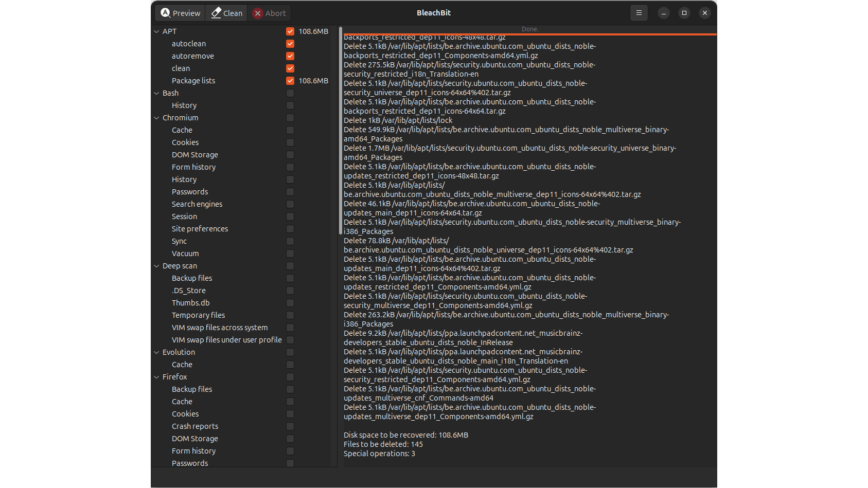Image resolution: width=868 pixels, height=488 pixels.
Task: Select the Firefox DOM Storage row
Action: (x=195, y=439)
